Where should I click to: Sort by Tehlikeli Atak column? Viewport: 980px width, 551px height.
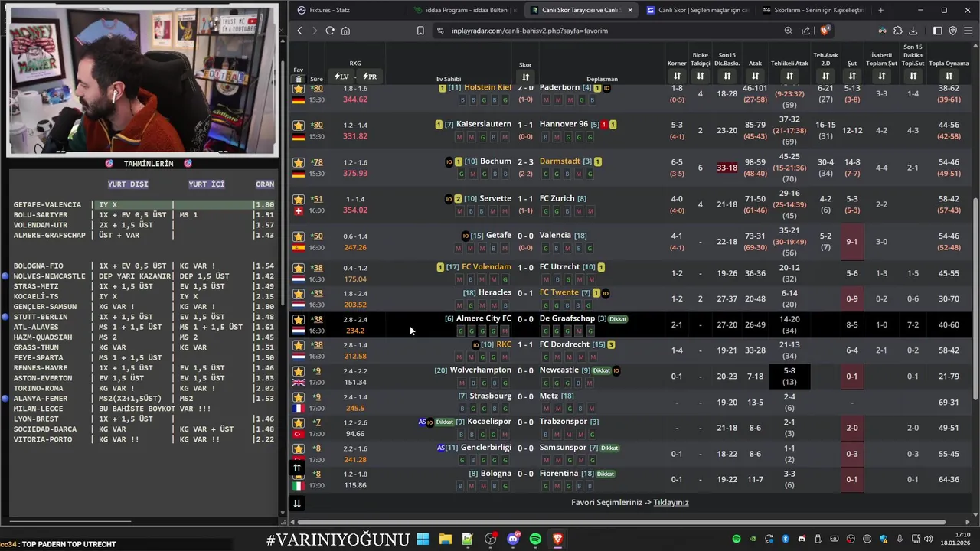789,76
